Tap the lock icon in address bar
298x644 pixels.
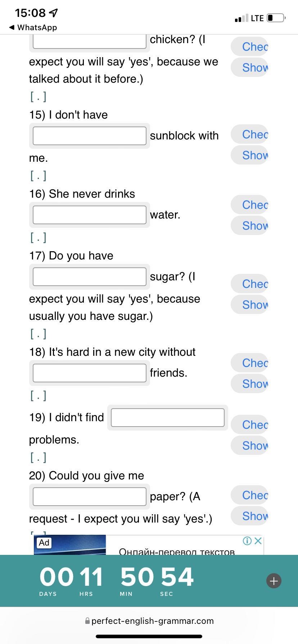(87, 621)
